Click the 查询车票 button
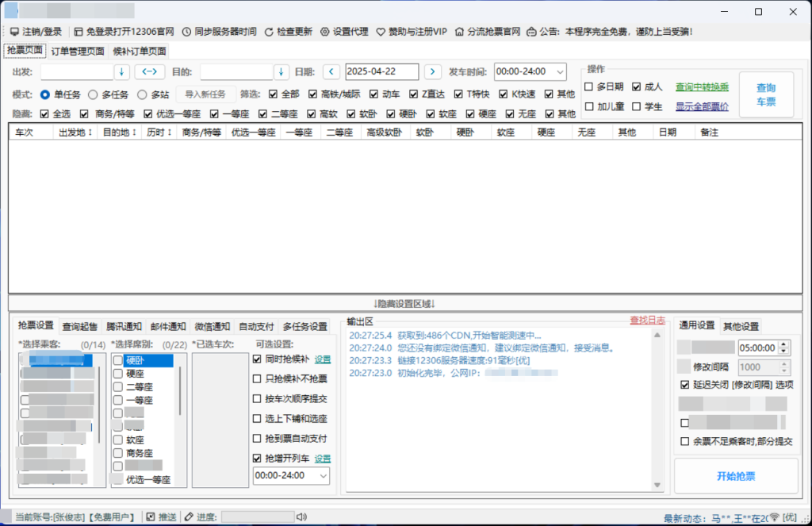The height and width of the screenshot is (526, 812). click(766, 93)
